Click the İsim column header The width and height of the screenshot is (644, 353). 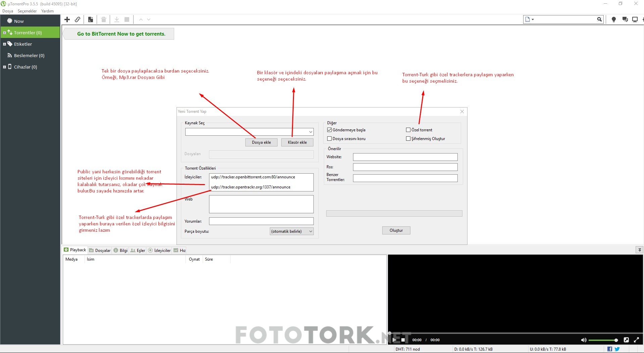click(134, 259)
